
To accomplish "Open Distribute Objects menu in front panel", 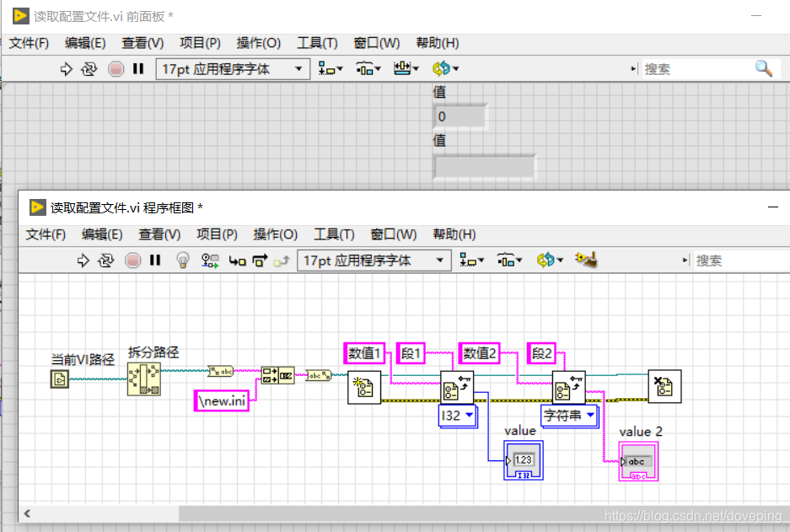I will click(368, 68).
